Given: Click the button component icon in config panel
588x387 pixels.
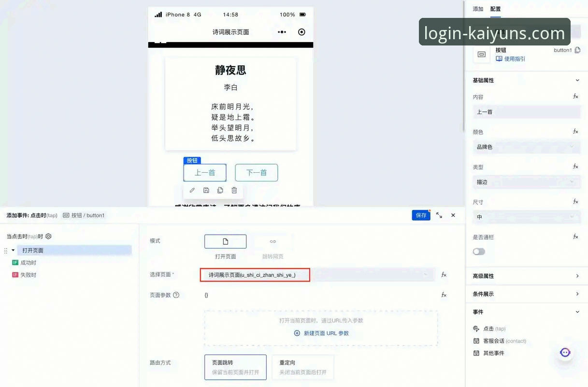Looking at the screenshot, I should point(482,55).
